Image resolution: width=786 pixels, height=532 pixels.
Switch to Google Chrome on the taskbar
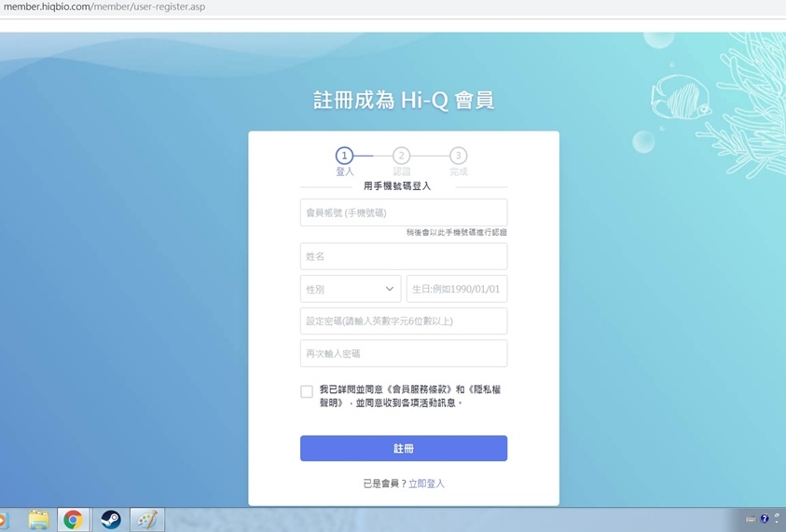click(x=73, y=520)
